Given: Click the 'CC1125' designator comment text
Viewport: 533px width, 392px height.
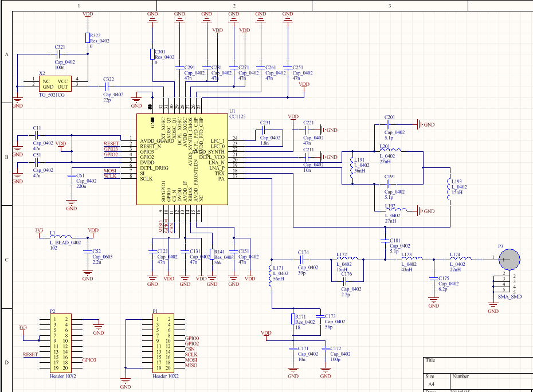Looking at the screenshot, I should 237,116.
